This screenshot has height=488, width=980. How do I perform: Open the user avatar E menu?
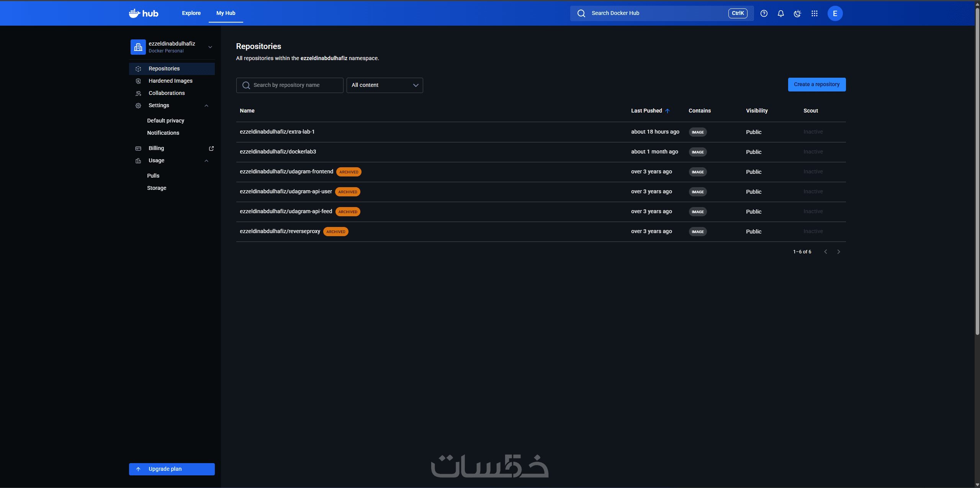[x=835, y=13]
